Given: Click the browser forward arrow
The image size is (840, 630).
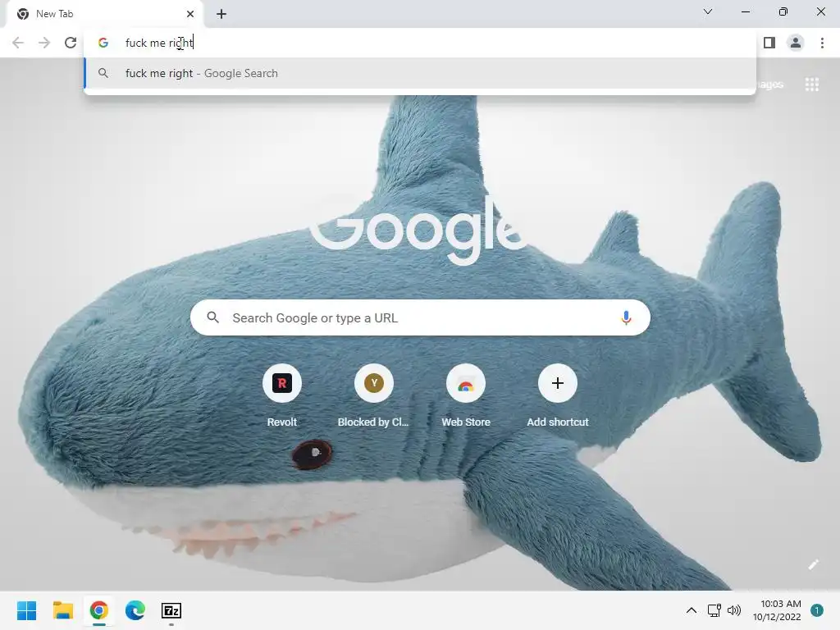Looking at the screenshot, I should click(44, 43).
